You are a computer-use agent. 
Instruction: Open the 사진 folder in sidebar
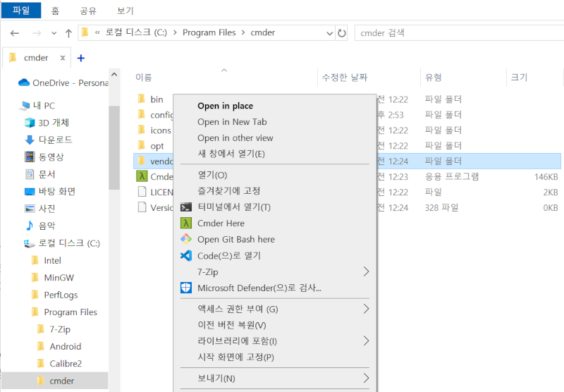(40, 208)
